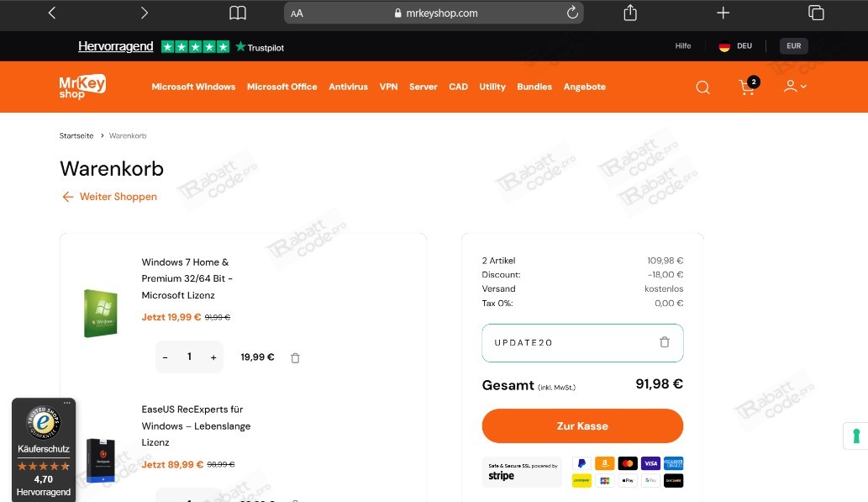Click the MrKey shop logo
Screen dimensions: 868x502
[82, 87]
